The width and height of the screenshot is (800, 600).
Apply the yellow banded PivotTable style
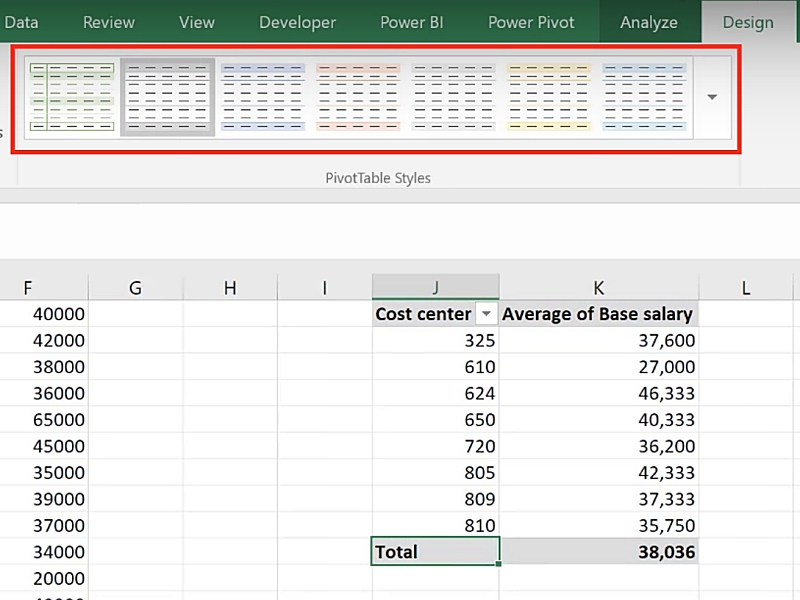(x=549, y=97)
